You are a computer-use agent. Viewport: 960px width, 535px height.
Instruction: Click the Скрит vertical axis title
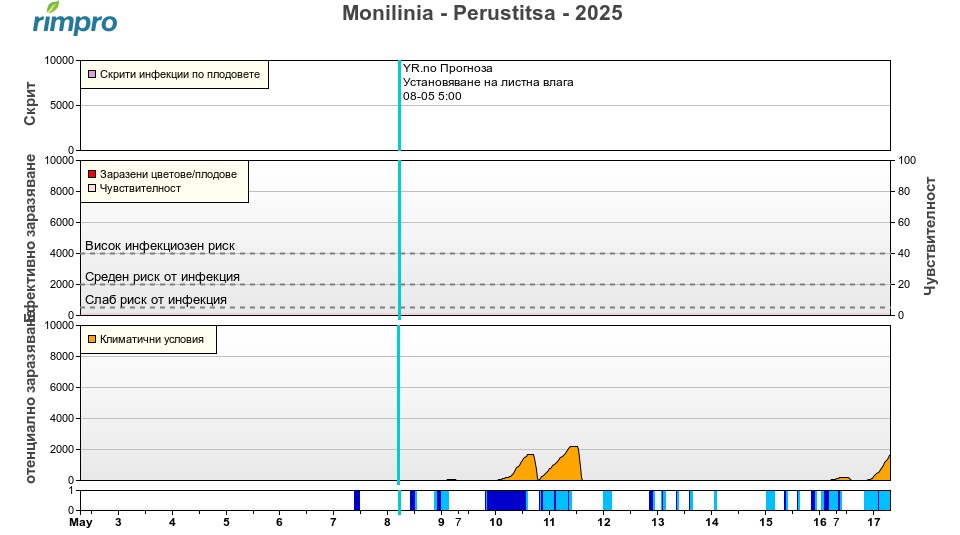30,104
